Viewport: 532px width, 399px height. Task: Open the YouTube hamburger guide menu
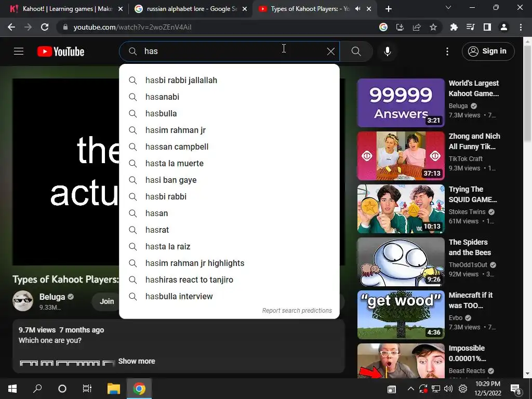(x=19, y=51)
